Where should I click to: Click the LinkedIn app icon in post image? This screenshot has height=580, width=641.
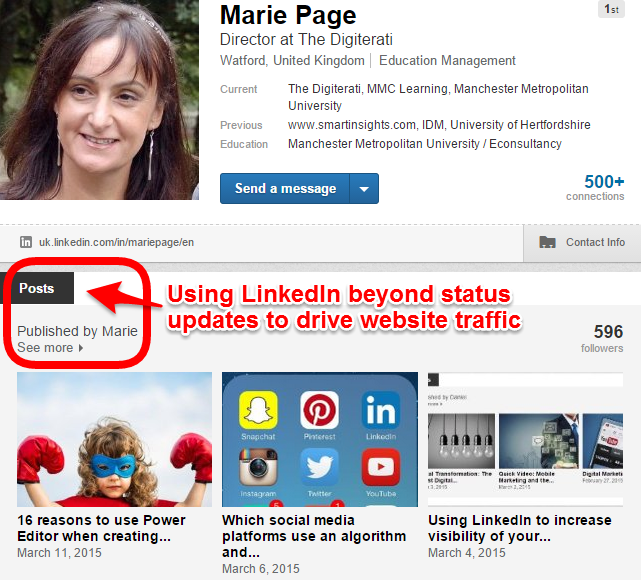pyautogui.click(x=381, y=410)
